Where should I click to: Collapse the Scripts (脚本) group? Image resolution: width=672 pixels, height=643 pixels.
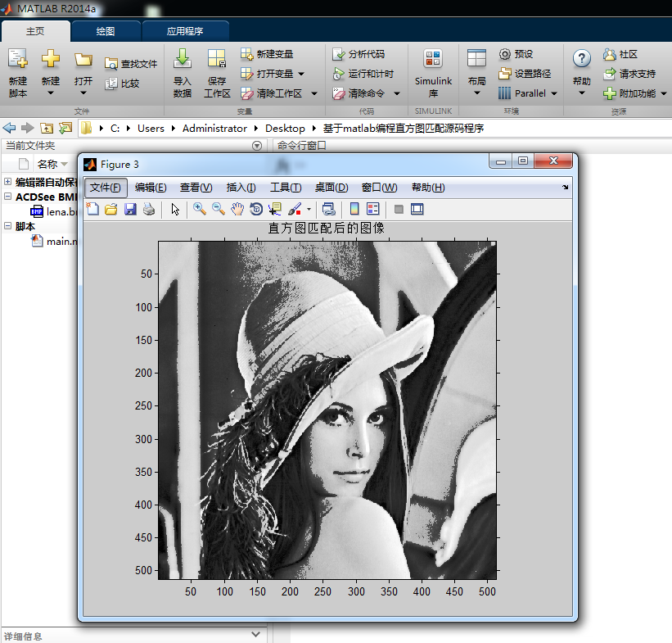[x=7, y=225]
